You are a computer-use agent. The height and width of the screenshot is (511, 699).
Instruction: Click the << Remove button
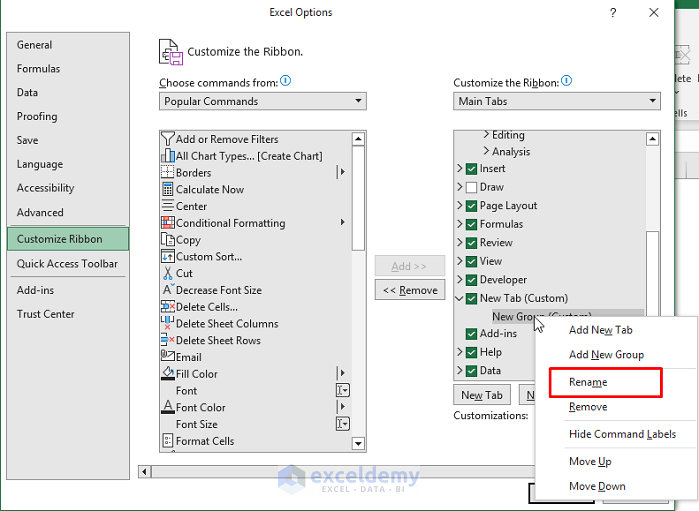click(410, 290)
